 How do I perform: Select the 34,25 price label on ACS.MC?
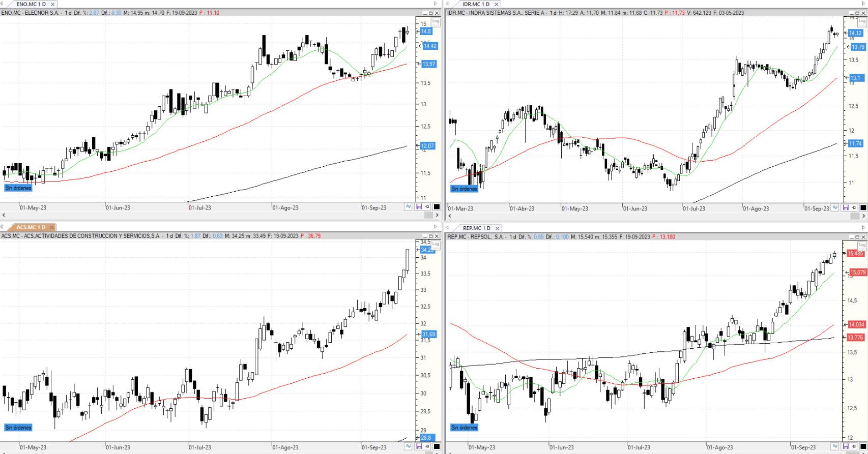click(427, 250)
